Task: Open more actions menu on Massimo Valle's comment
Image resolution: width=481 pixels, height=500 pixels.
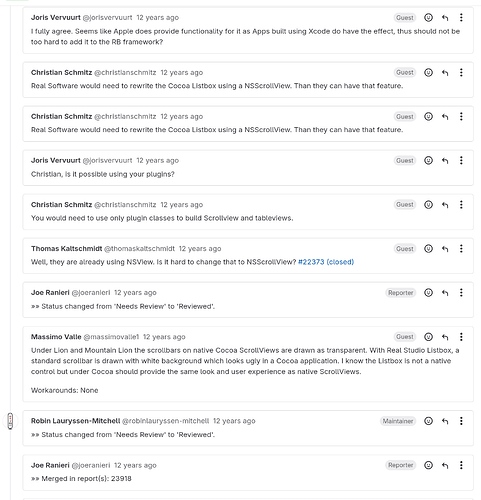Action: pos(461,337)
